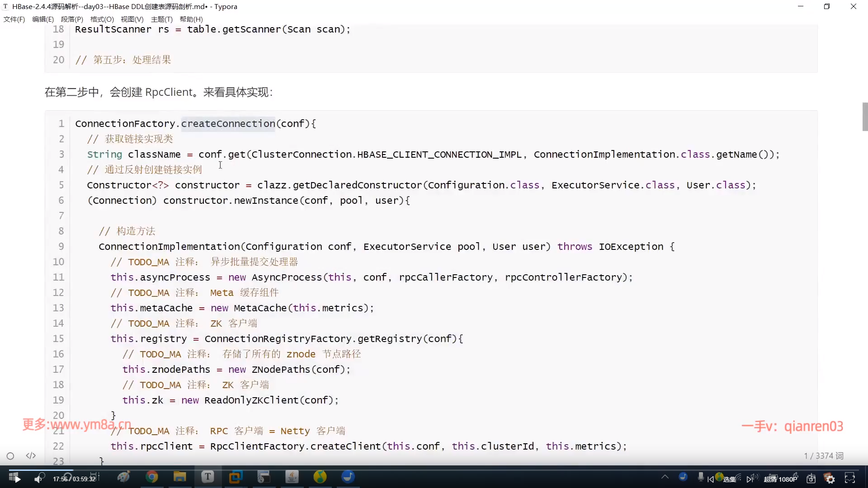Open the Java app taskbar icon

coord(292,477)
